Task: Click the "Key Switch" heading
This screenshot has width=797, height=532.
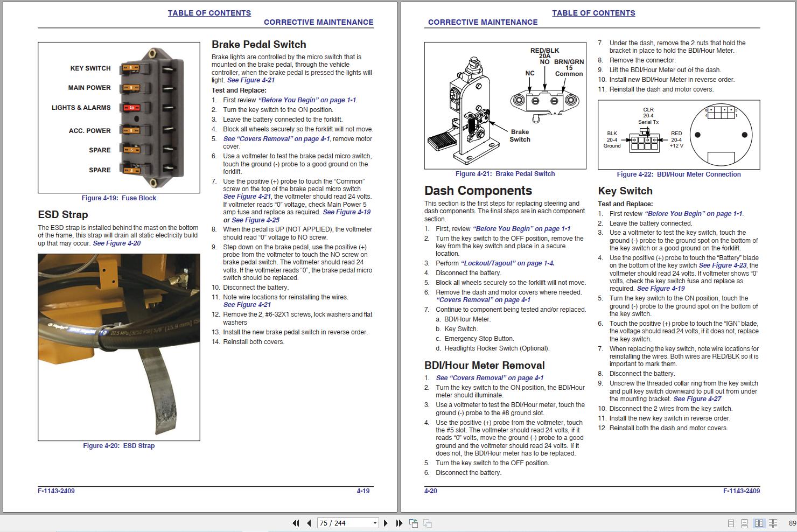Action: (625, 191)
